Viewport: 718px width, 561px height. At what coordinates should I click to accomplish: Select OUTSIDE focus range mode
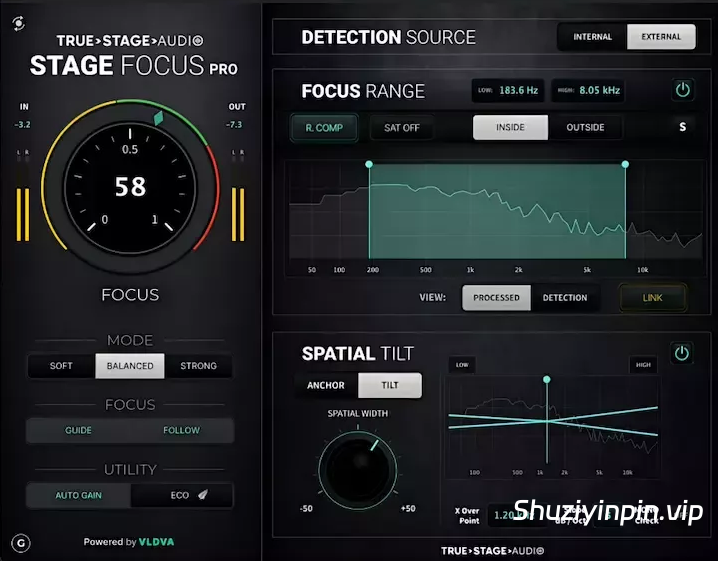(585, 127)
